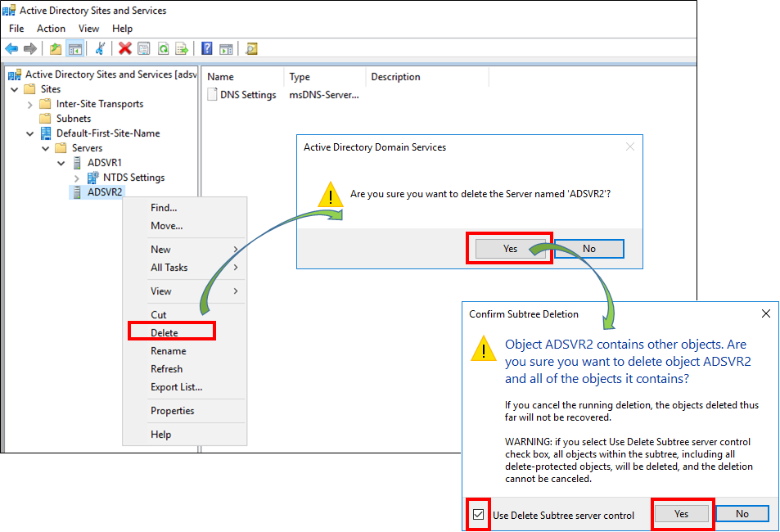This screenshot has width=780, height=532.
Task: Click the Subnets folder icon
Action: tap(45, 119)
